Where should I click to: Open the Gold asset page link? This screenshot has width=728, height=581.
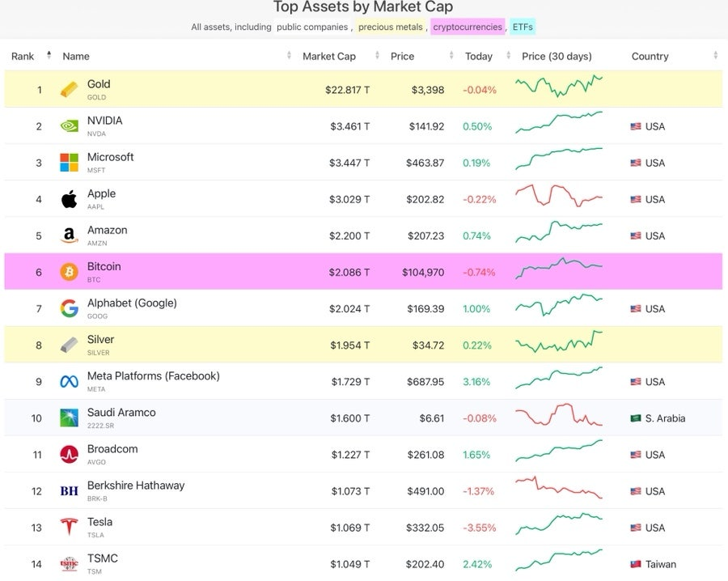[x=99, y=84]
